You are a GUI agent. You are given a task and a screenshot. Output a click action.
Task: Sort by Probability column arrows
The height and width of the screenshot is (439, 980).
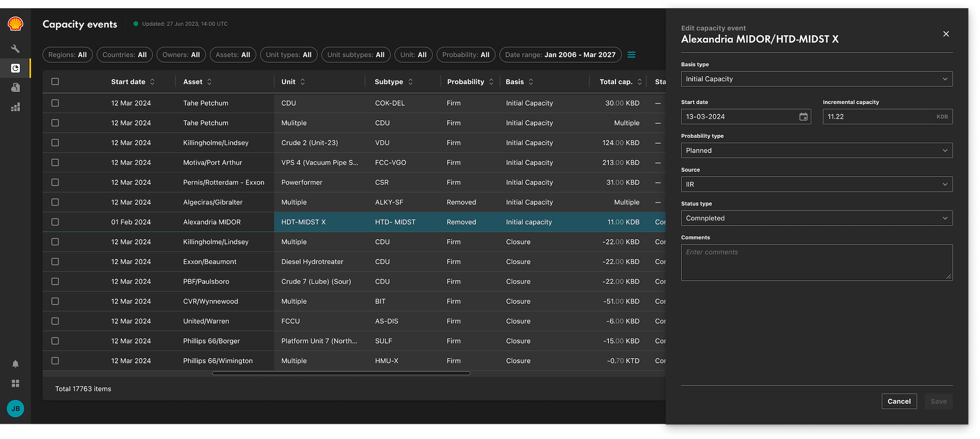[x=491, y=82]
